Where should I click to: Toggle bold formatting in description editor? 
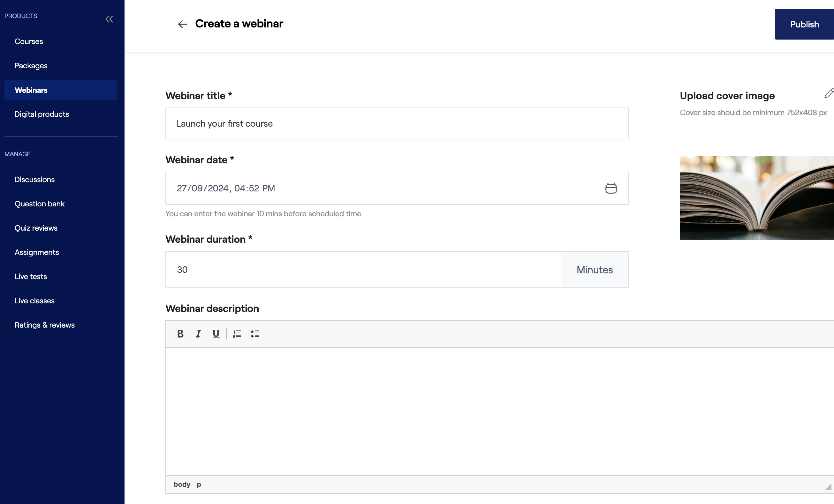tap(180, 334)
